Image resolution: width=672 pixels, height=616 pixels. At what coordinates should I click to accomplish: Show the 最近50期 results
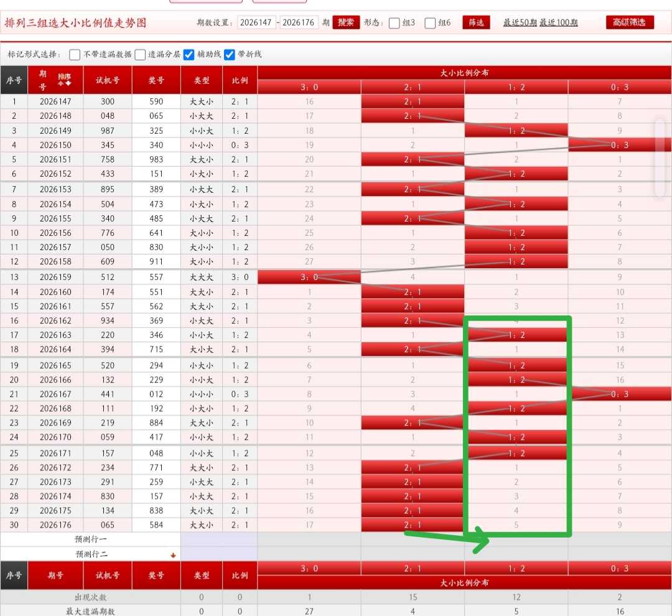pos(520,22)
